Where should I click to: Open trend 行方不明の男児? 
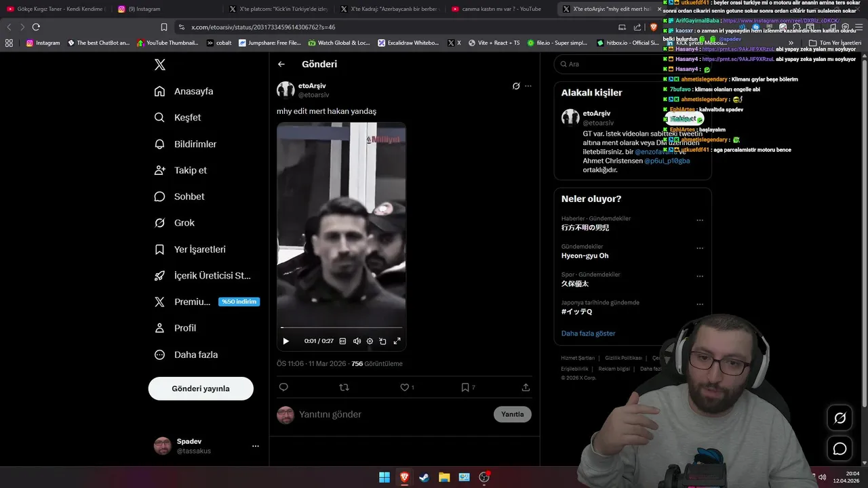[585, 228]
